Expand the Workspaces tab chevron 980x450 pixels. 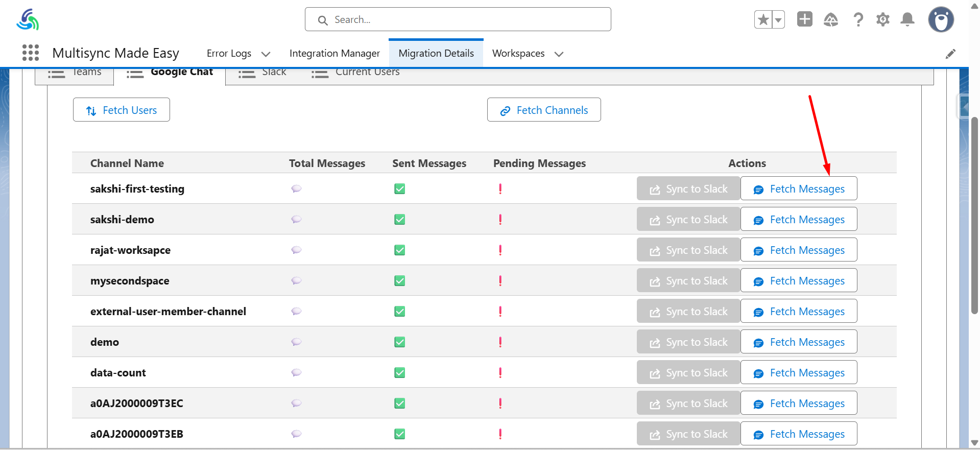pos(559,54)
